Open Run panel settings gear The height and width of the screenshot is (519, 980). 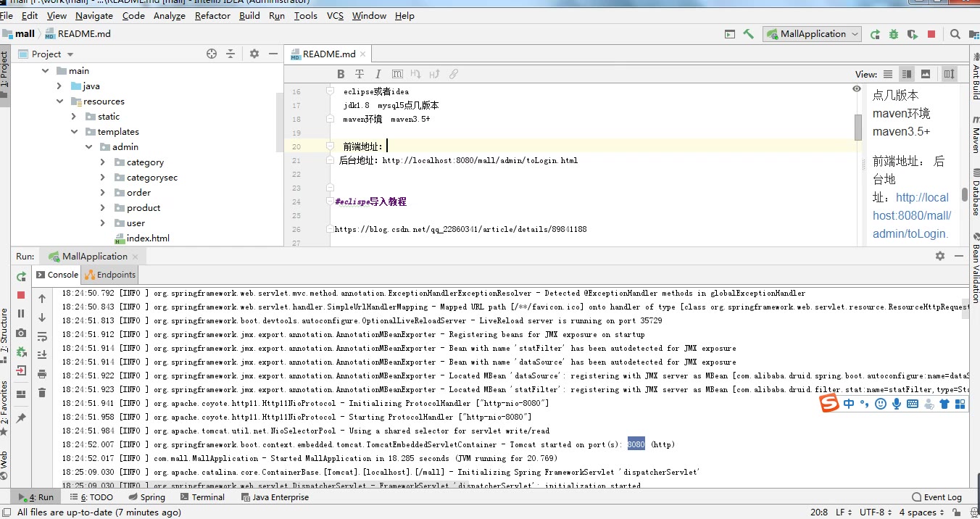(x=940, y=256)
